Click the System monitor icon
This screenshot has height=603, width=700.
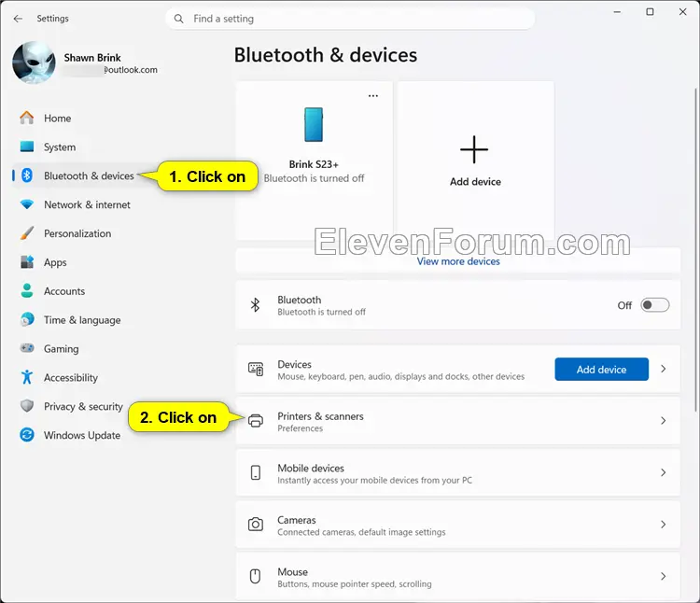(x=27, y=147)
